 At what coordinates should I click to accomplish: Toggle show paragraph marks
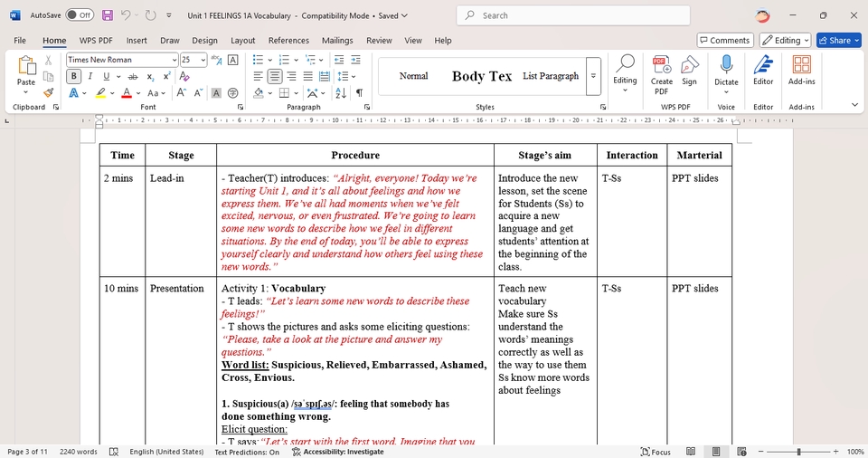[359, 93]
